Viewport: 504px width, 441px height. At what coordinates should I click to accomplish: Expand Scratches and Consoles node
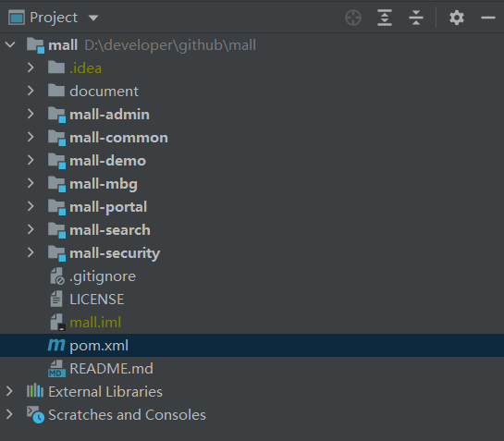click(9, 414)
